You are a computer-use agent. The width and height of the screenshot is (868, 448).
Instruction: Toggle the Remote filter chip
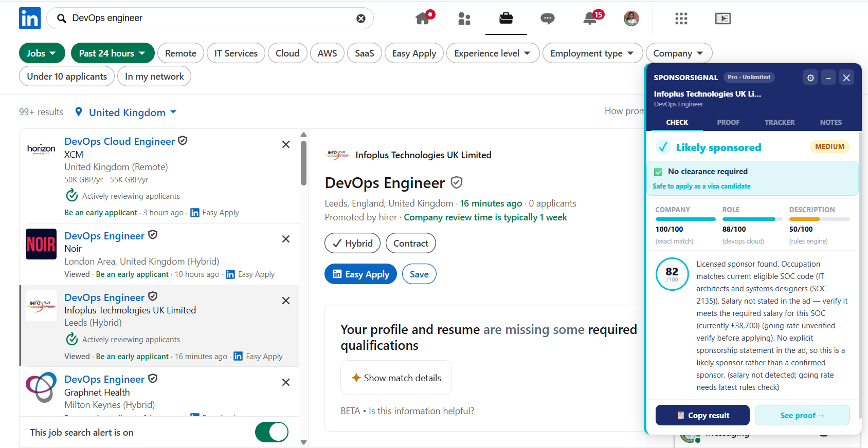coord(180,53)
